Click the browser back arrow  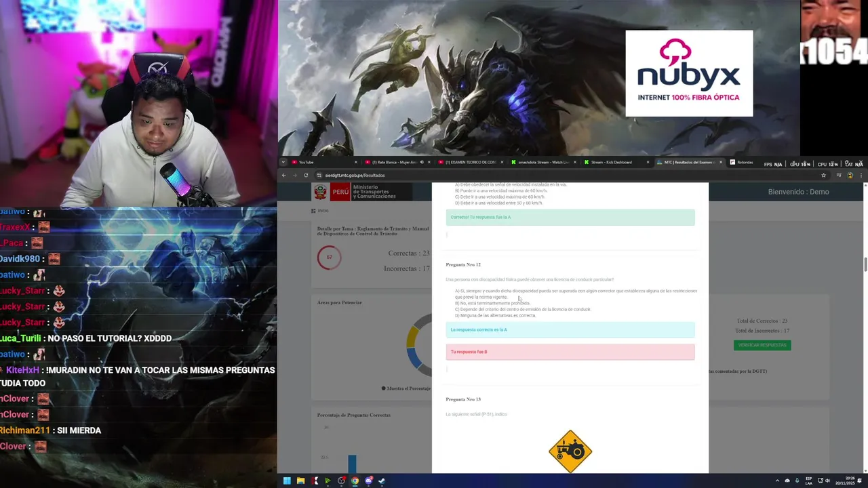point(284,175)
